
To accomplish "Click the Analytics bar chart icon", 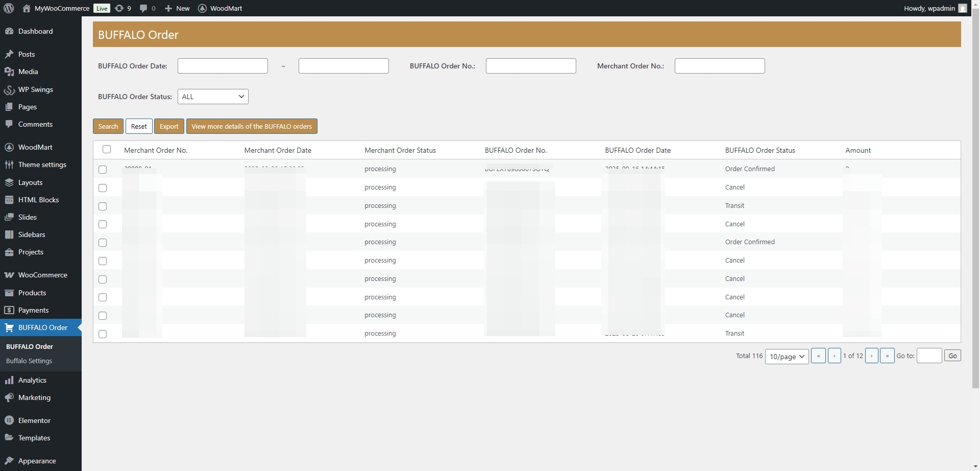I will click(x=9, y=380).
